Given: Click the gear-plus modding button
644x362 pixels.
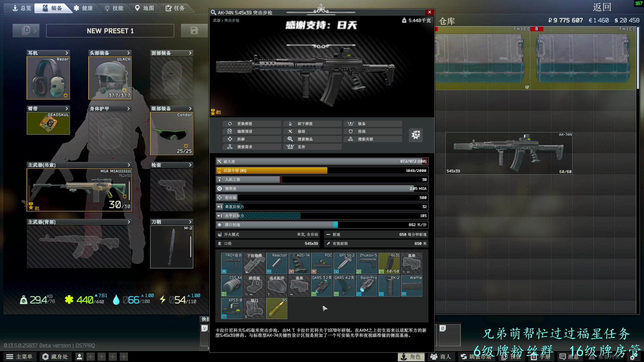Looking at the screenshot, I should (x=416, y=135).
